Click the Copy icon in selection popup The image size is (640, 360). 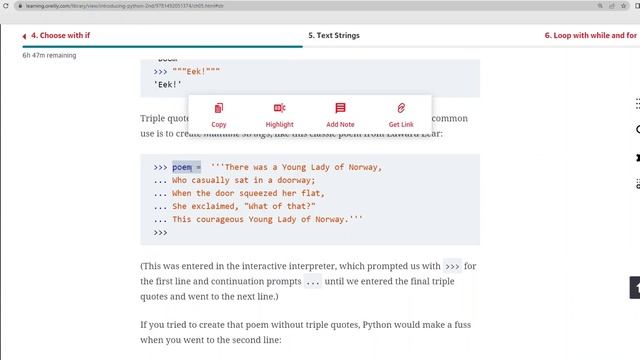pyautogui.click(x=219, y=108)
